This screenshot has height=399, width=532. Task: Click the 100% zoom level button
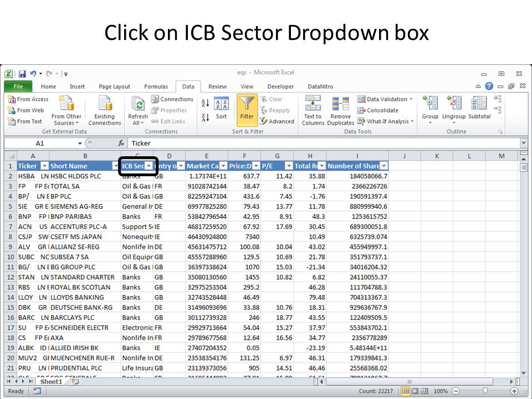coord(441,391)
